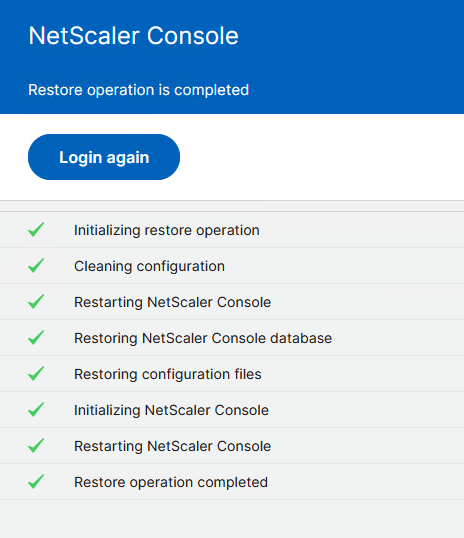Select the Restoring NetScaler Console database label
464x538 pixels.
tap(203, 338)
